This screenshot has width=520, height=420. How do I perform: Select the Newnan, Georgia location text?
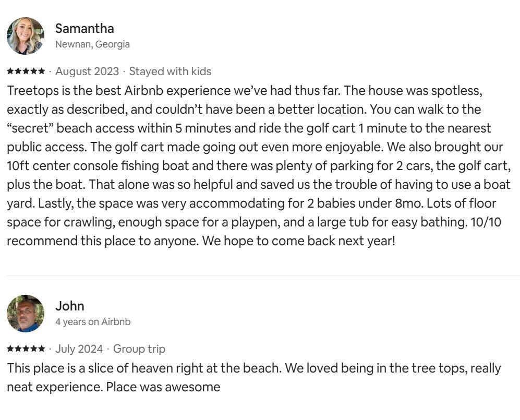[92, 44]
